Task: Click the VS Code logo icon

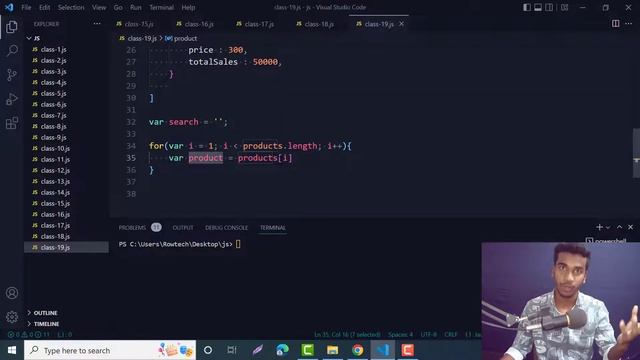Action: click(x=9, y=7)
